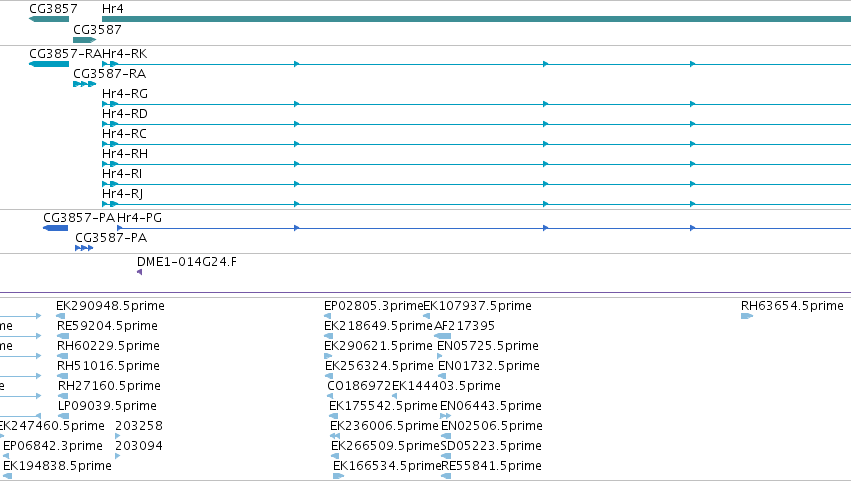Open transcript Hr4-RC details
The height and width of the screenshot is (481, 851).
click(x=124, y=134)
